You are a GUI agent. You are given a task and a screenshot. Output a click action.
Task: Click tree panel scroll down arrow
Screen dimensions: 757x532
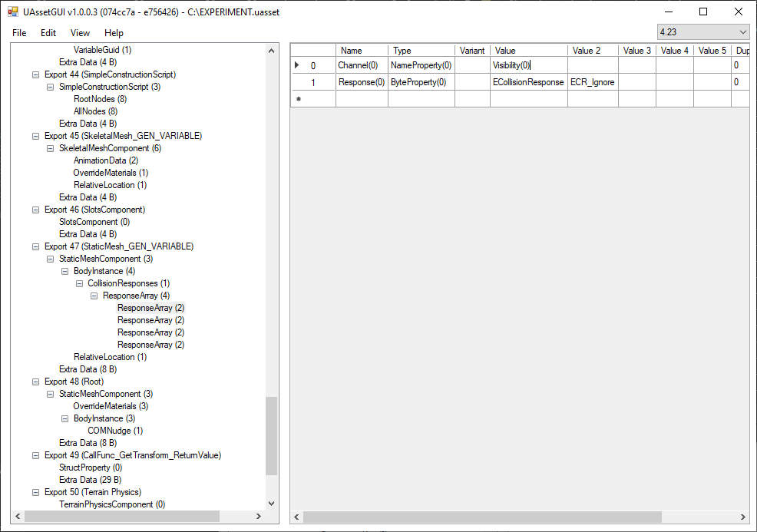[x=271, y=504]
